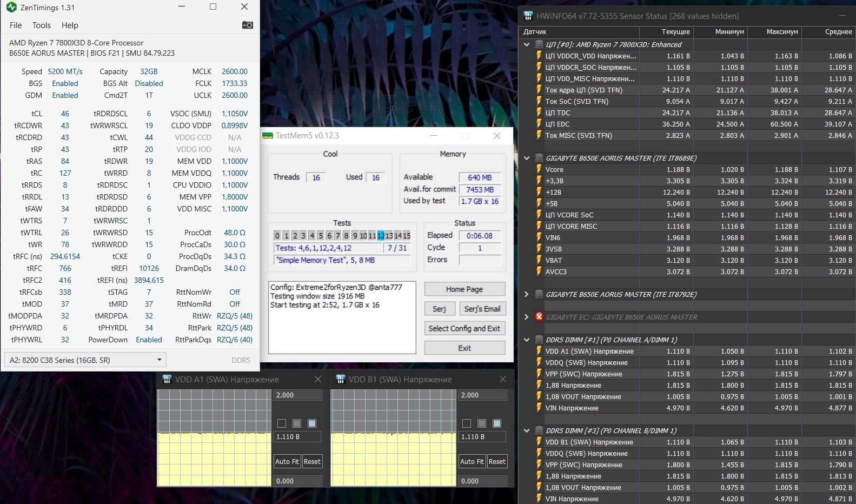Screen dimensions: 856x504
Task: Click the 0.000 minimum field in VDD B1 graph
Action: point(483,481)
